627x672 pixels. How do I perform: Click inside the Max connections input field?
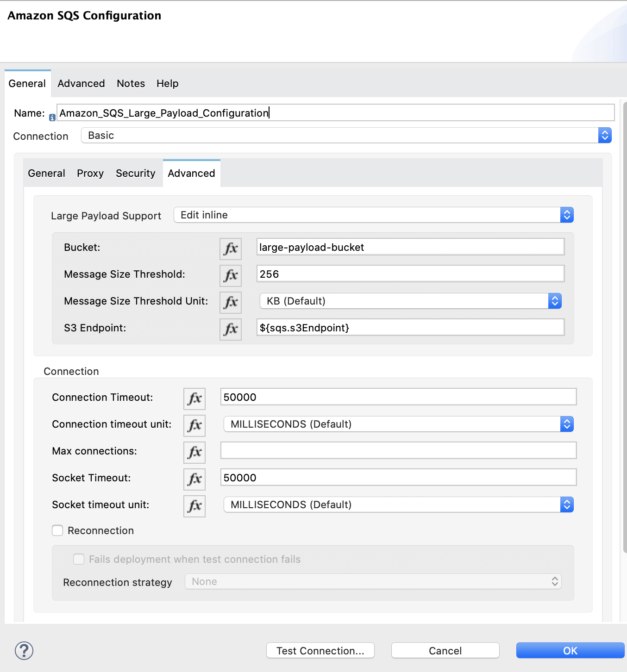coord(398,450)
